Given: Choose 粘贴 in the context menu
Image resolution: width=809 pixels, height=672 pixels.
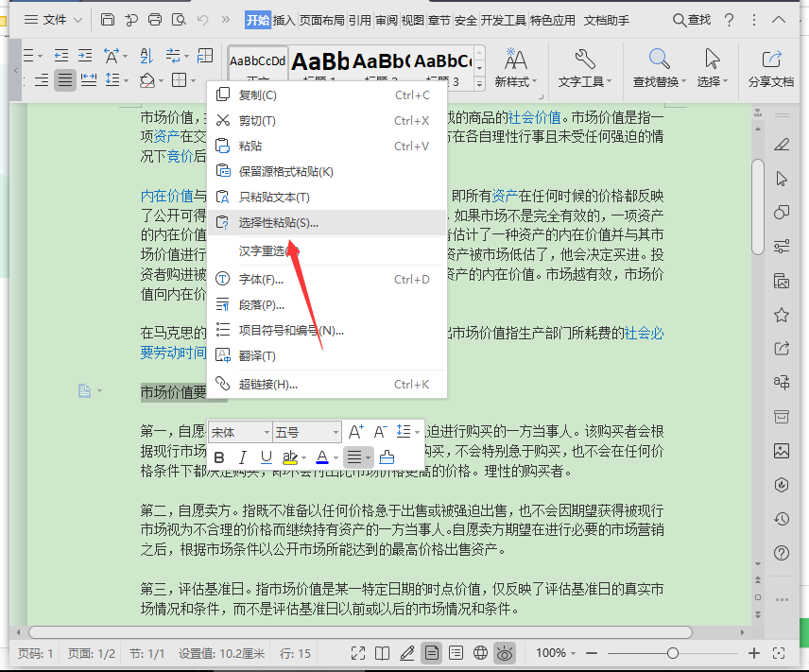Looking at the screenshot, I should (327, 146).
